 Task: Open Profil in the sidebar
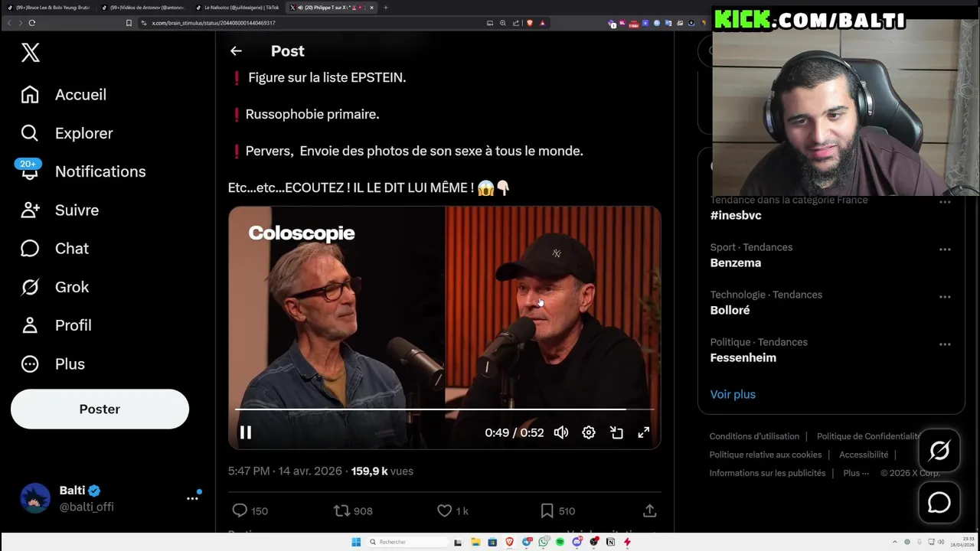point(56,325)
